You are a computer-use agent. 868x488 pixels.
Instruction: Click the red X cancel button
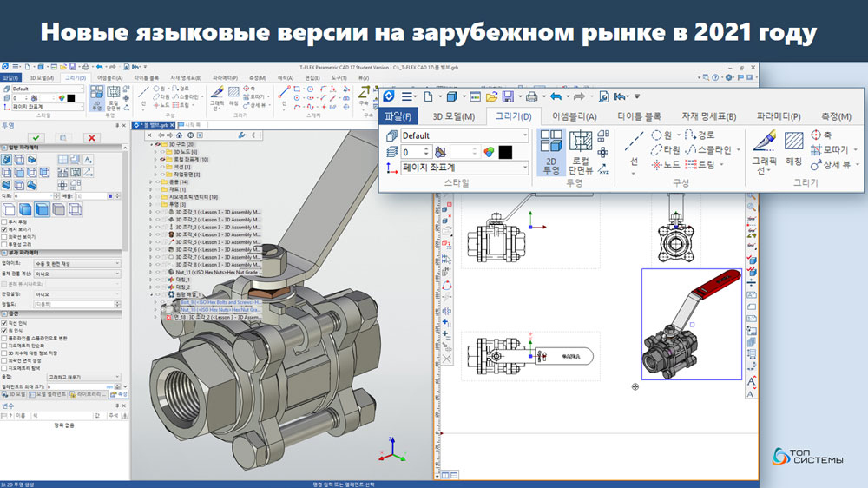[x=92, y=137]
